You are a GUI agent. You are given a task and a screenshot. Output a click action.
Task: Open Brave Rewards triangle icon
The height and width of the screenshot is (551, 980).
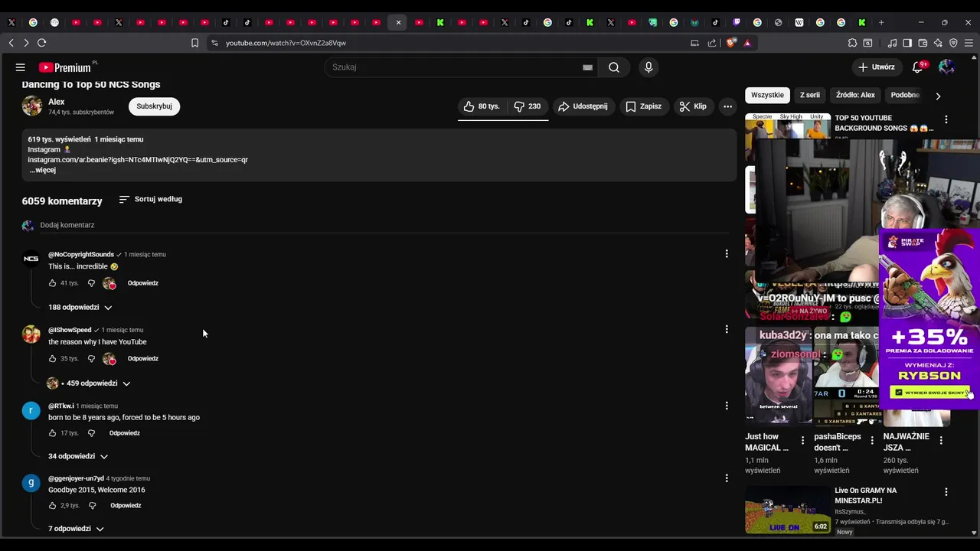tap(747, 43)
